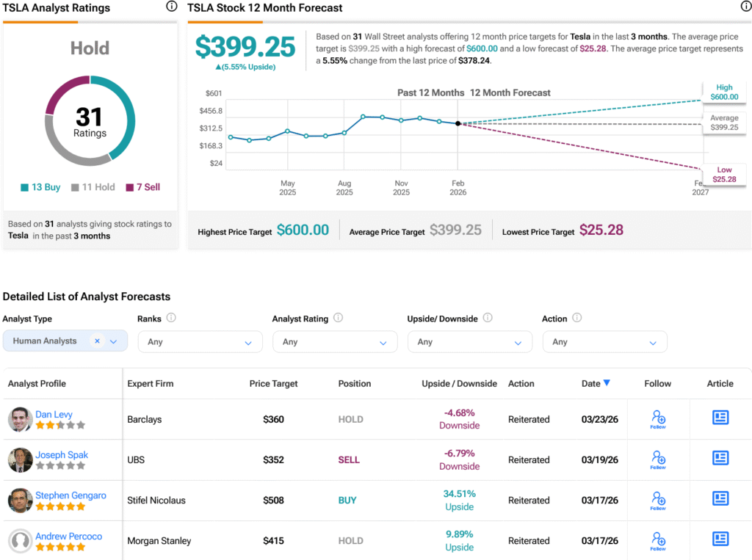Open the Upside/Downside filter dropdown
The width and height of the screenshot is (752, 560).
click(x=469, y=342)
